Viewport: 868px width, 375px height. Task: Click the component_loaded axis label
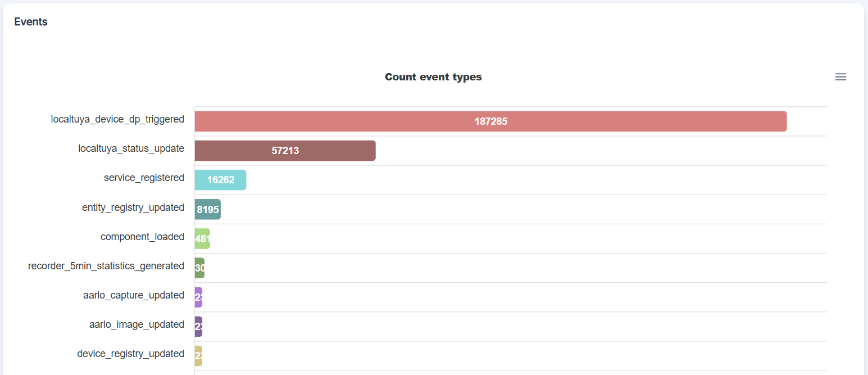coord(142,237)
